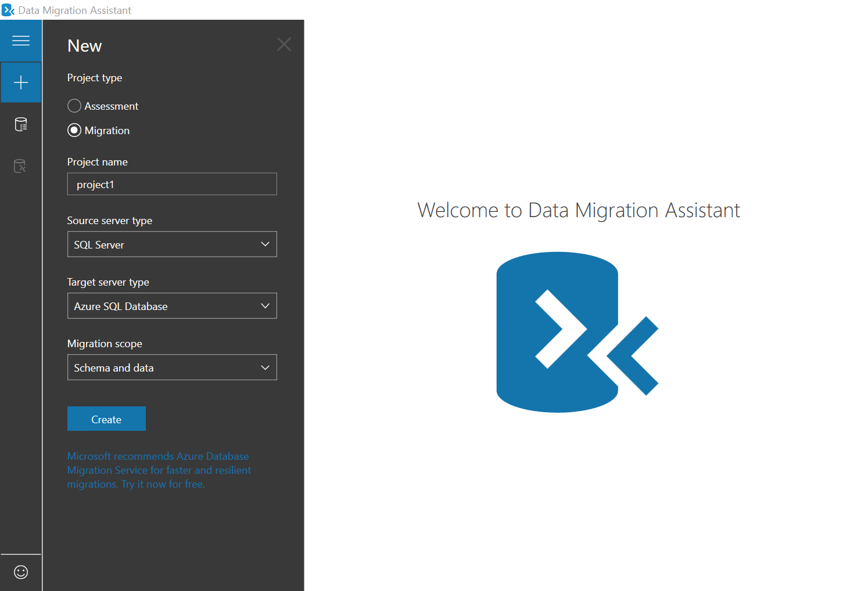This screenshot has width=868, height=591.
Task: Click the large Data Migration Assistant logo
Action: tap(578, 332)
